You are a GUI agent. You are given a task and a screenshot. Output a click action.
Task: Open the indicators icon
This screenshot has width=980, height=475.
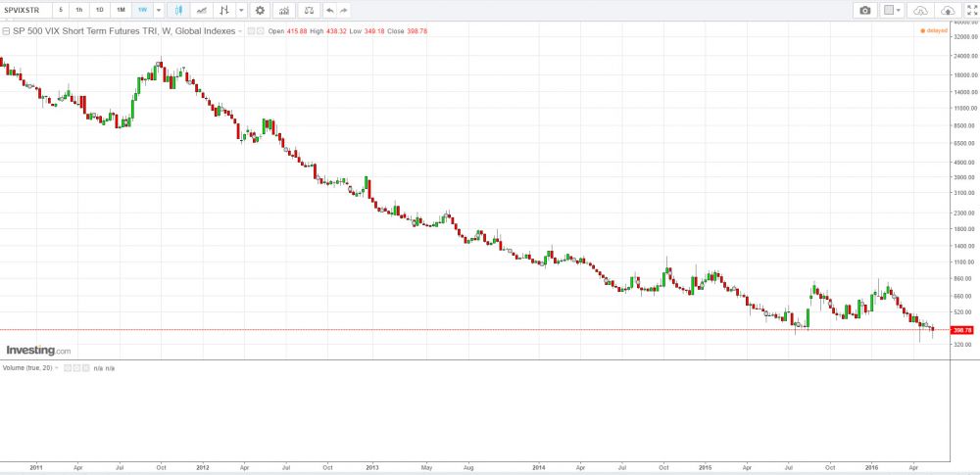(x=284, y=10)
